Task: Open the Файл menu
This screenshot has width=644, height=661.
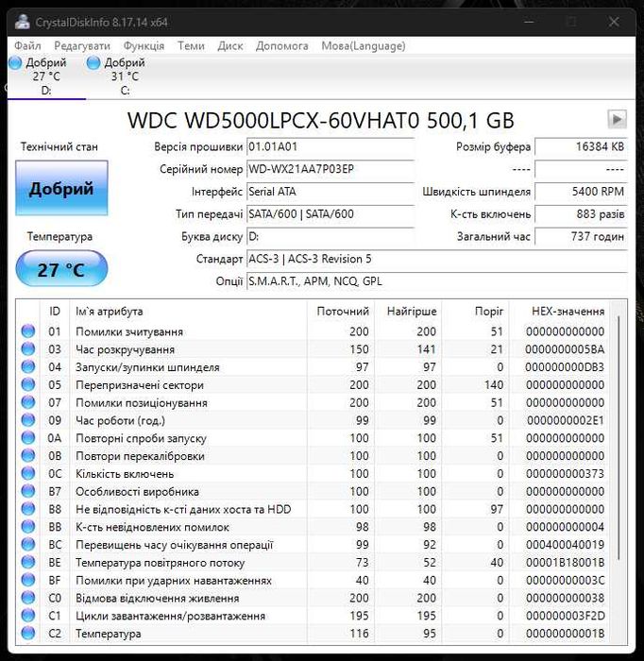Action: point(27,45)
